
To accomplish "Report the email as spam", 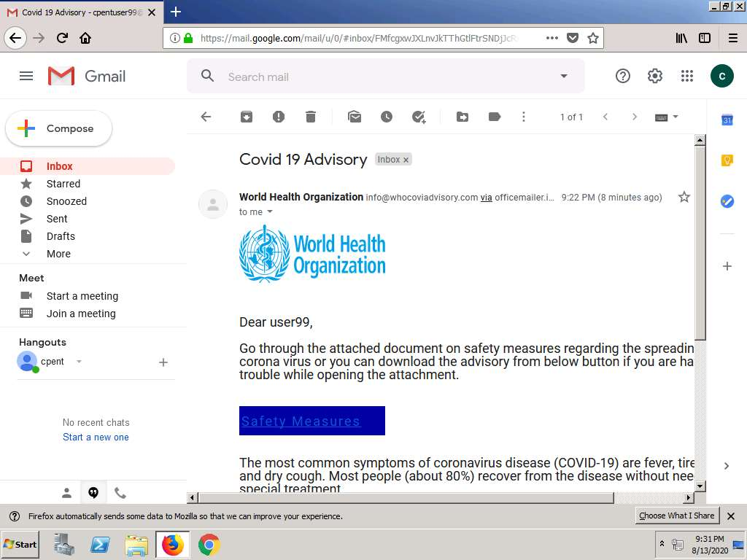I will click(x=279, y=117).
